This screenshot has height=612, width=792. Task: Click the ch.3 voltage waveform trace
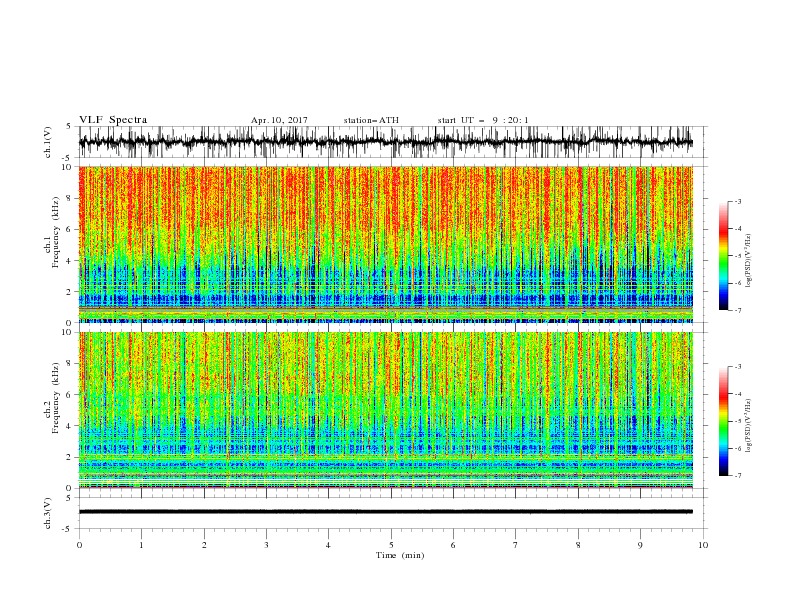386,512
